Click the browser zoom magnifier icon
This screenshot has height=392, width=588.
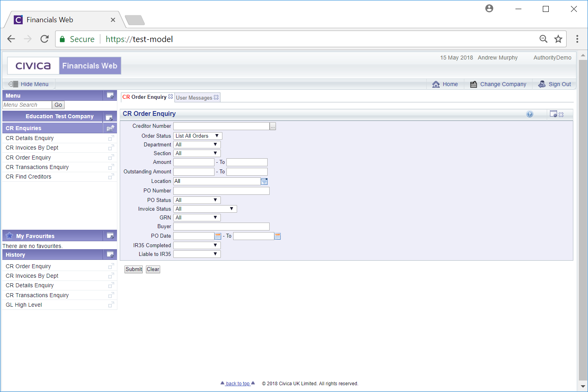544,39
